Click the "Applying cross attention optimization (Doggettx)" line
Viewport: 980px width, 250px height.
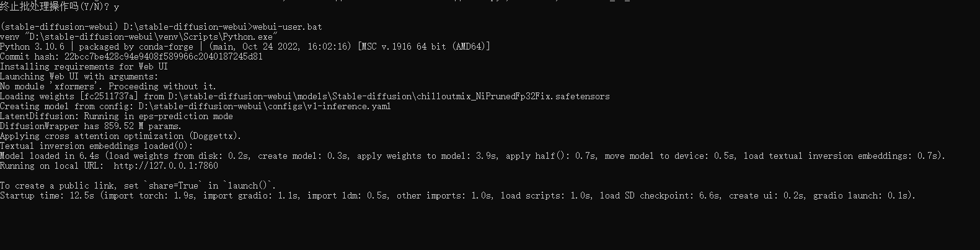121,136
